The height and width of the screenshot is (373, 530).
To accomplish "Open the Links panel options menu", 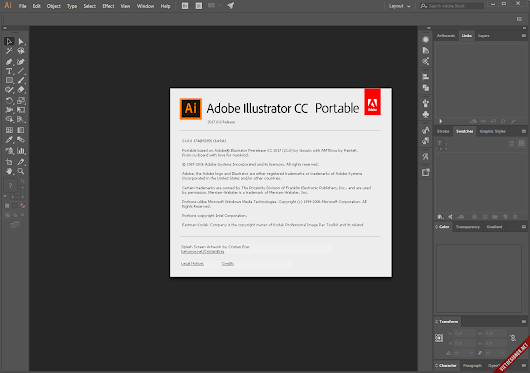I will pyautogui.click(x=524, y=35).
